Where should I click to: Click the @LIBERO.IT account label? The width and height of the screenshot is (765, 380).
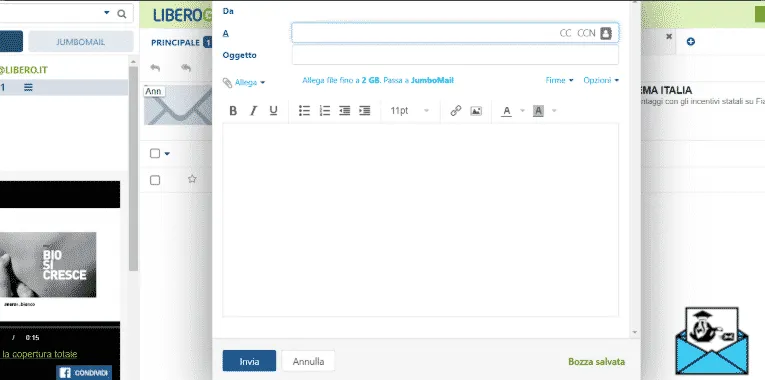click(x=23, y=70)
